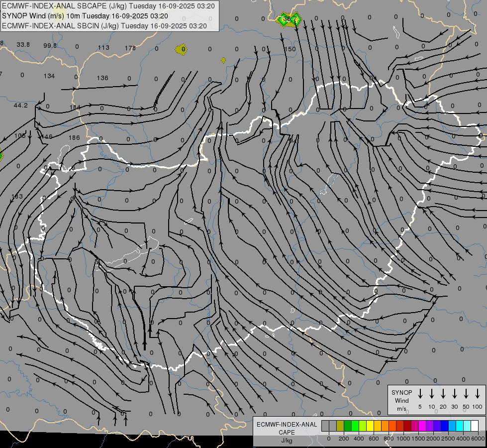Click the 99.8 CAPE value on the map
Image resolution: width=487 pixels, height=448 pixels.
click(x=50, y=46)
